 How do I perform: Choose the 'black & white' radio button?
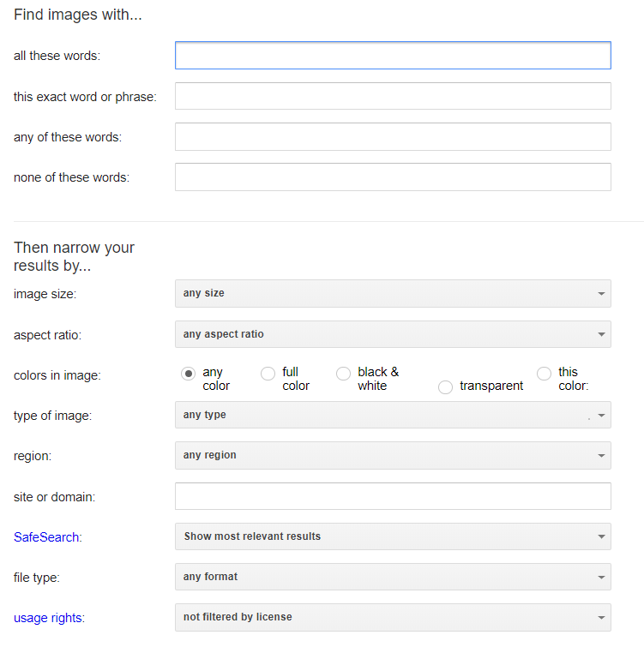(x=344, y=374)
